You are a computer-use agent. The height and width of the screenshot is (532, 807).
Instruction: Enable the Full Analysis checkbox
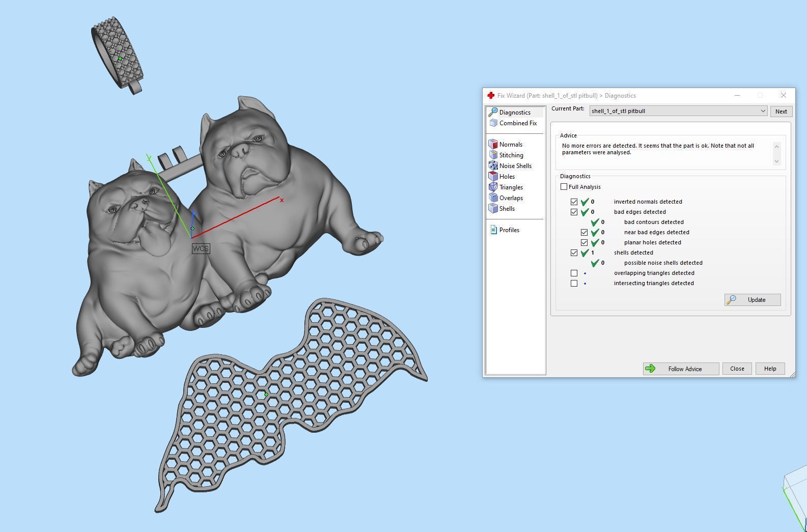click(564, 187)
